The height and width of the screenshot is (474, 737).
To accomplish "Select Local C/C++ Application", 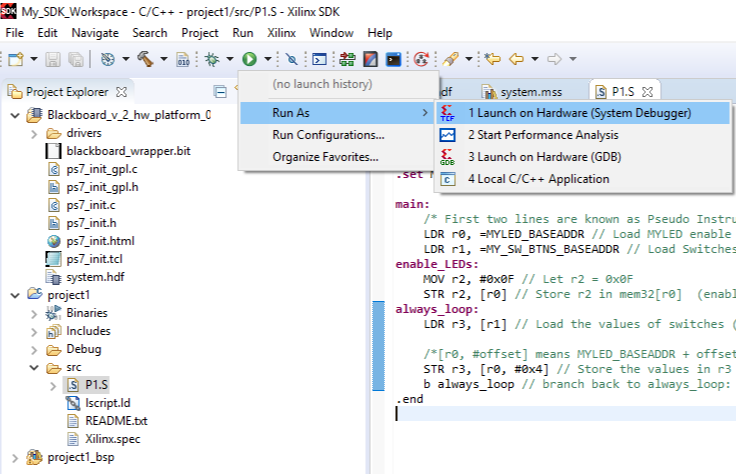I will click(583, 179).
